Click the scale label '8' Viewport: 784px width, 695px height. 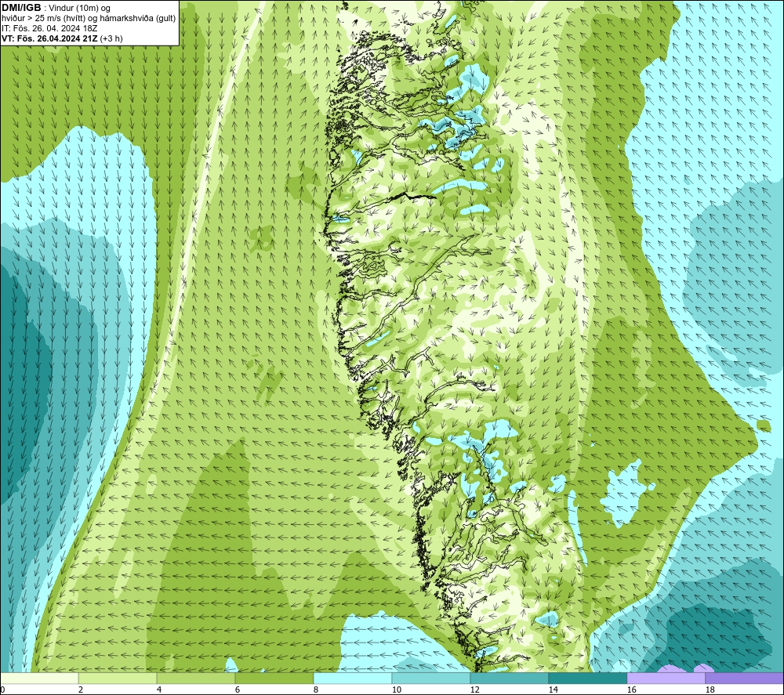coord(316,690)
